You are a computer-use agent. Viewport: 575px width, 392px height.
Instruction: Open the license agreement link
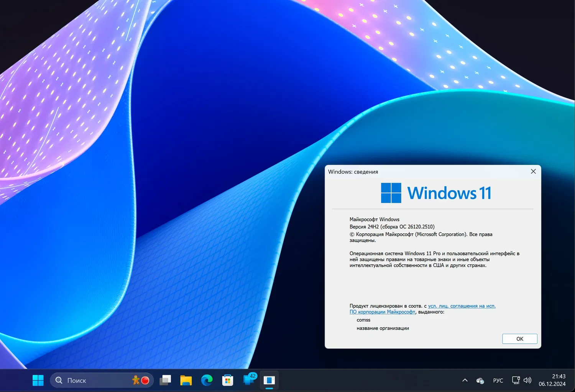(461, 306)
